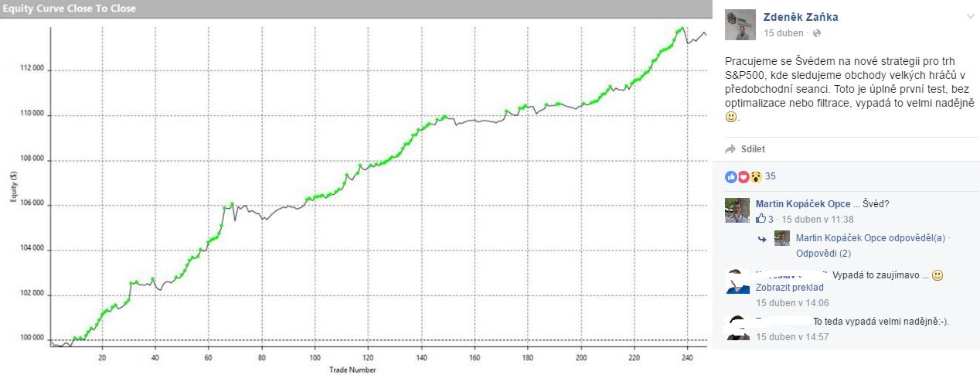This screenshot has width=980, height=375.
Task: Open Martin Kopáček Opce commenter avatar
Action: [x=737, y=210]
